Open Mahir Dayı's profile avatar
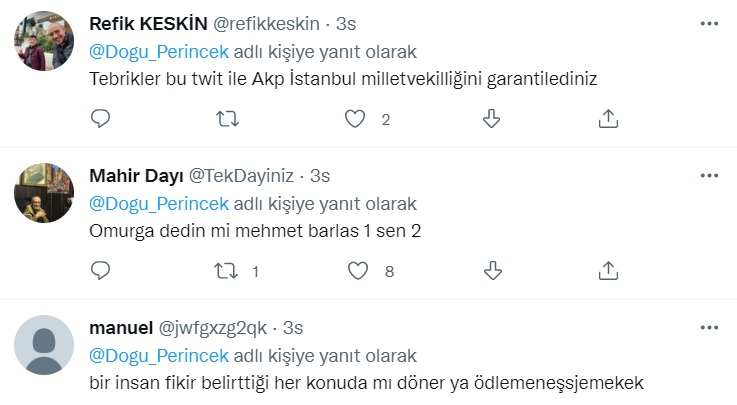The height and width of the screenshot is (405, 737). point(44,193)
